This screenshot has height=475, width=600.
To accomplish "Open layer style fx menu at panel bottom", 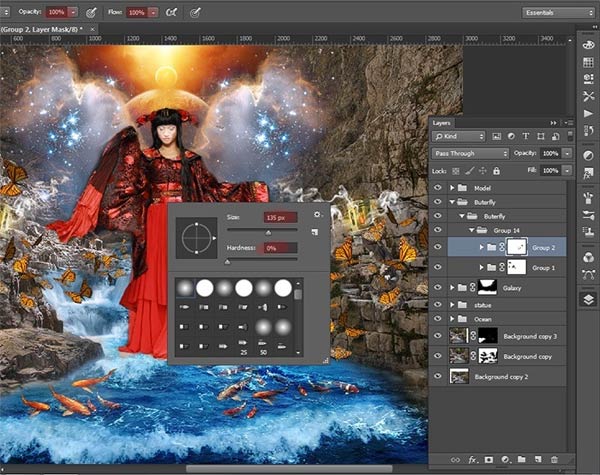I will [x=472, y=460].
